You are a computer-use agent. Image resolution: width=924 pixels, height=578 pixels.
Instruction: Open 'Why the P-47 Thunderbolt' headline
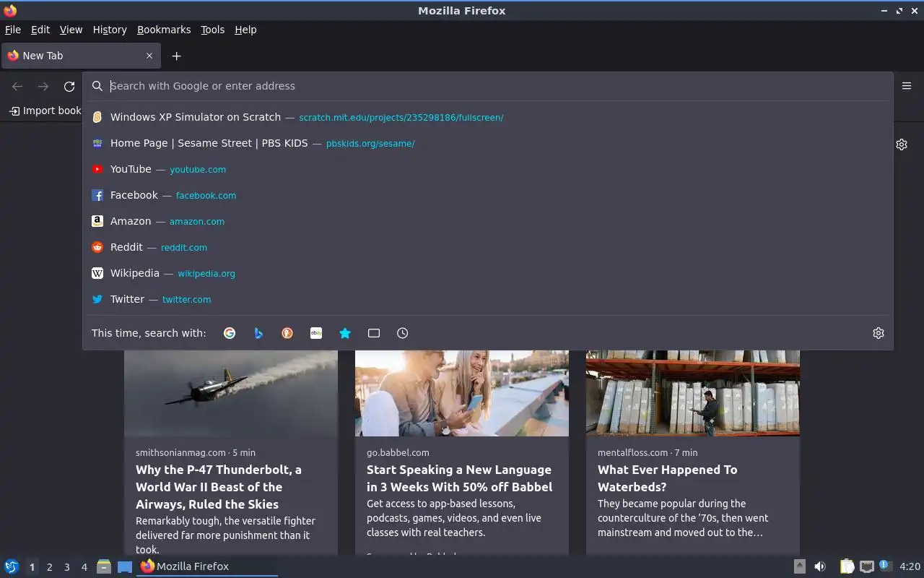point(219,487)
